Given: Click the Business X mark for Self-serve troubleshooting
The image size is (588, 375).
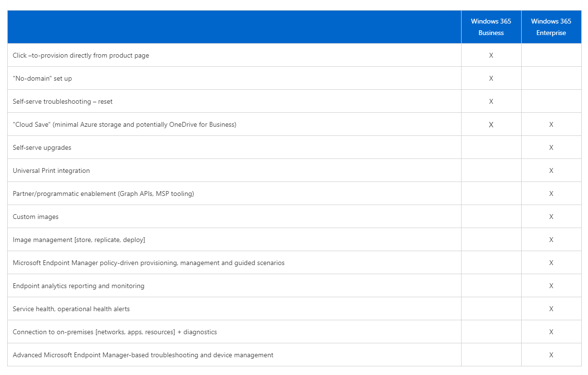Looking at the screenshot, I should coord(491,101).
